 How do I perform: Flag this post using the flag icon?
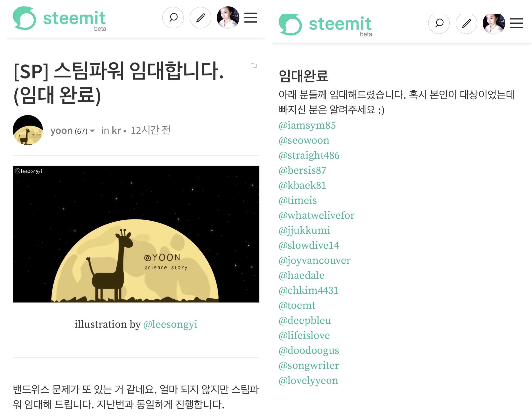253,67
